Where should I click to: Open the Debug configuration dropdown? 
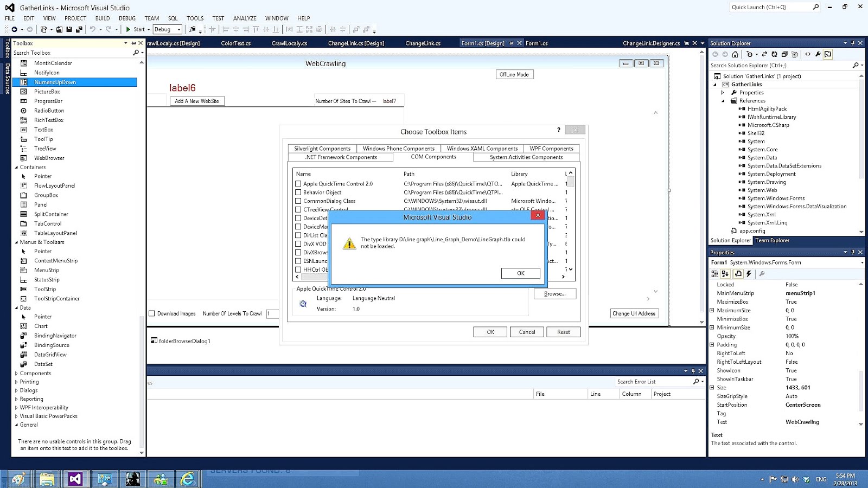178,29
